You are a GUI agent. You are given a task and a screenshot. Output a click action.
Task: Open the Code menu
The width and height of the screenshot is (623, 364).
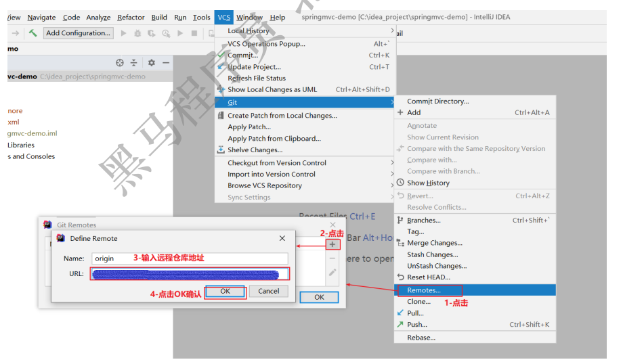tap(71, 17)
